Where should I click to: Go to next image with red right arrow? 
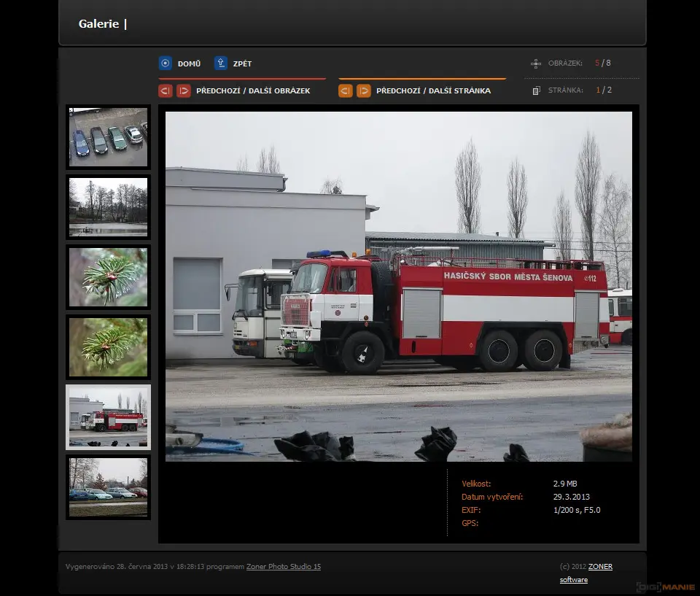(184, 91)
